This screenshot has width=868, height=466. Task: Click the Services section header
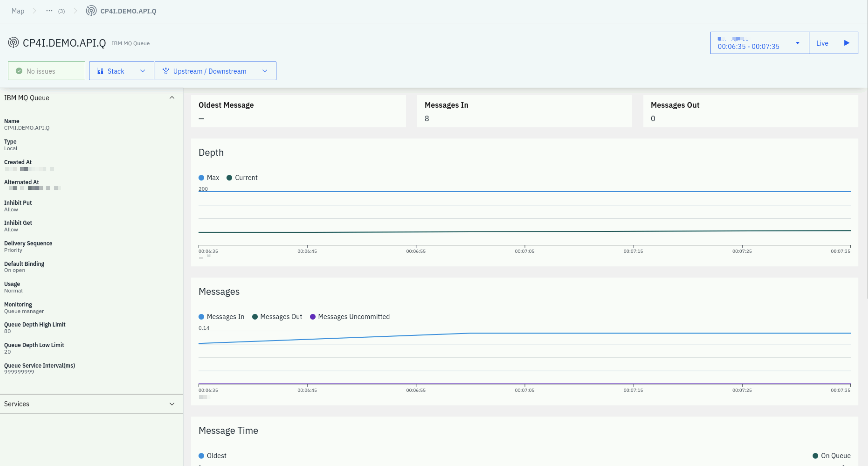tap(91, 404)
